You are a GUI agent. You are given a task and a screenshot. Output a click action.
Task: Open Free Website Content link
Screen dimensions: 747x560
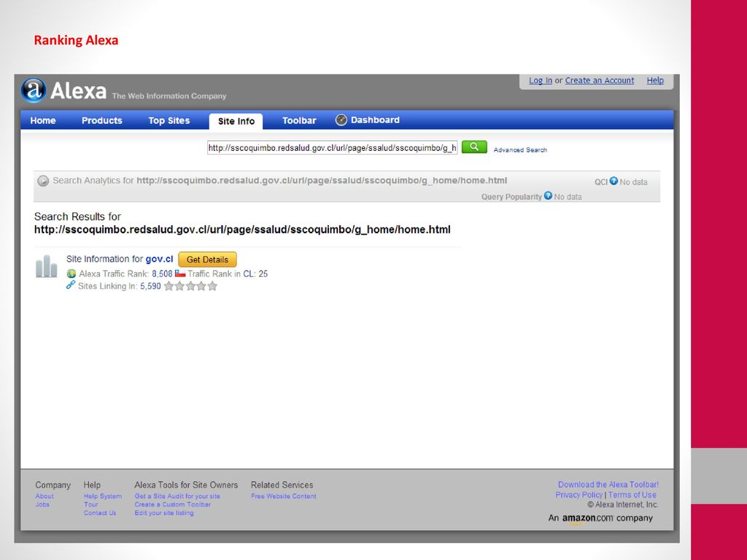pyautogui.click(x=284, y=496)
